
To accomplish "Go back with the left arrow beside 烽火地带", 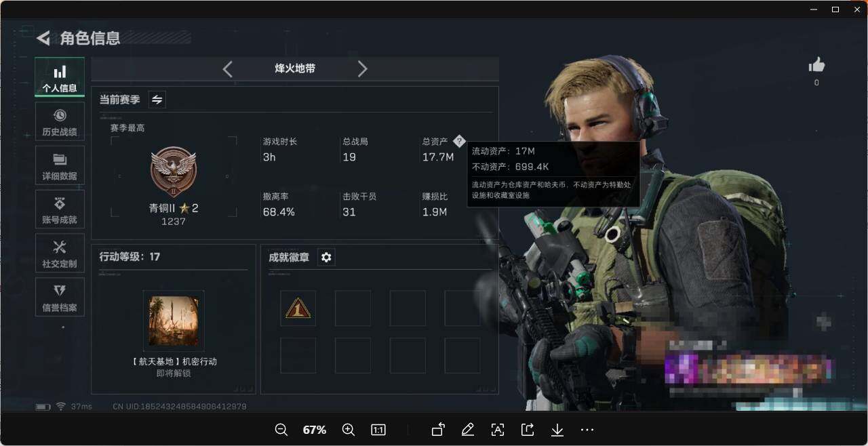I will tap(227, 68).
